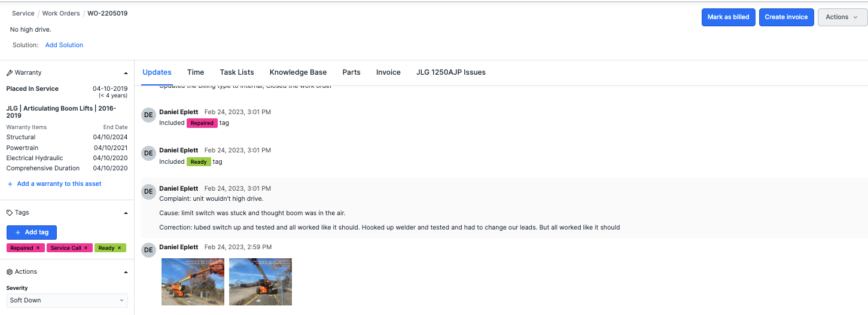Screen dimensions: 868x315
Task: Switch to the Task Lists tab
Action: point(237,72)
